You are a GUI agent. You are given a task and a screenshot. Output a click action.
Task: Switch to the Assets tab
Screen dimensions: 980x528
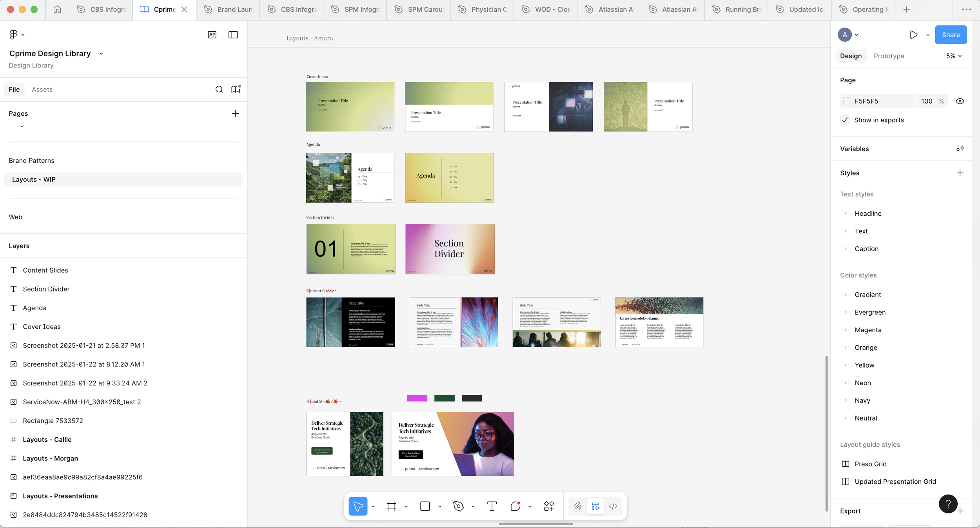point(42,89)
